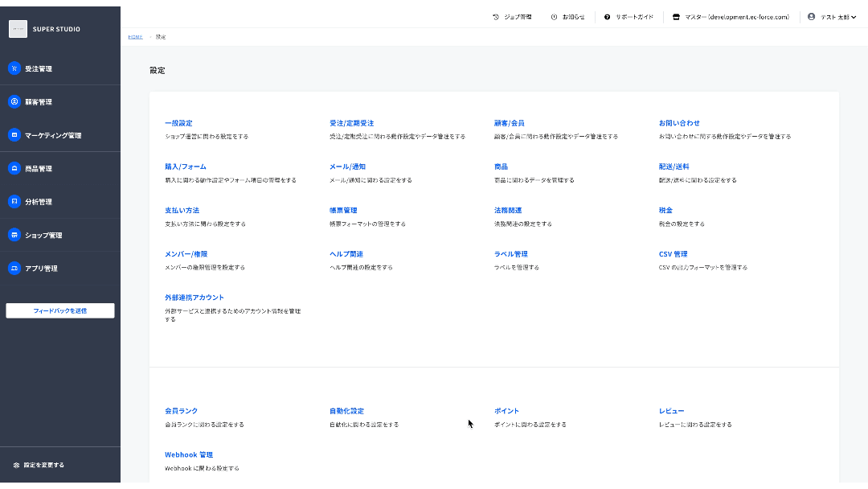868x489 pixels.
Task: Click the マスター (development.ec-force.com) label
Action: 737,17
